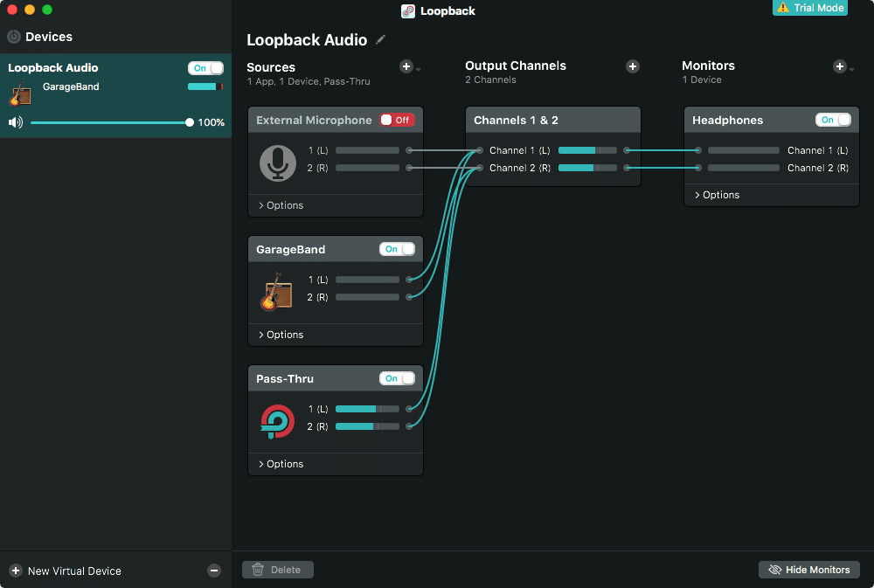Expand GarageBand Options
This screenshot has height=588, width=874.
click(281, 335)
